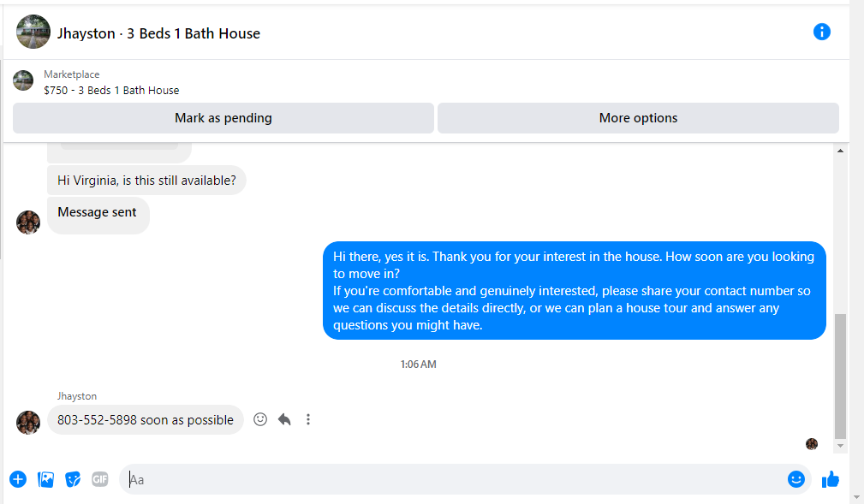Open the GIF picker
Screen dimensions: 864x504
coord(99,479)
